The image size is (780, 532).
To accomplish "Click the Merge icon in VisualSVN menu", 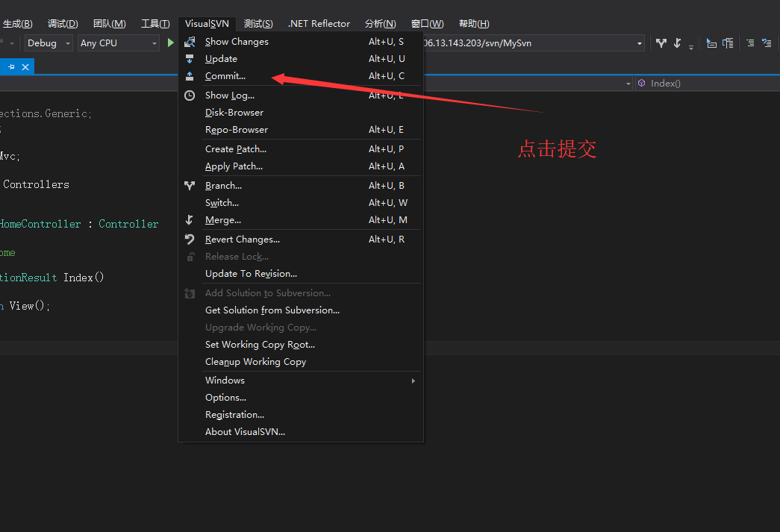I will [190, 220].
